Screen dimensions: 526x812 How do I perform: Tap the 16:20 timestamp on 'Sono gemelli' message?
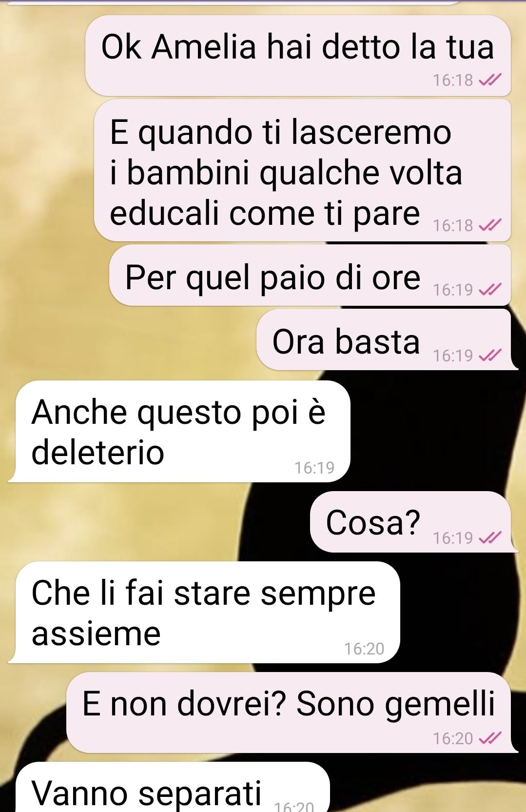click(x=453, y=738)
